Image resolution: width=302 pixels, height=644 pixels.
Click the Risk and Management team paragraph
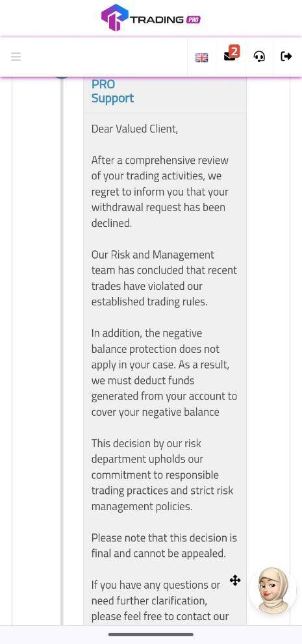click(164, 278)
